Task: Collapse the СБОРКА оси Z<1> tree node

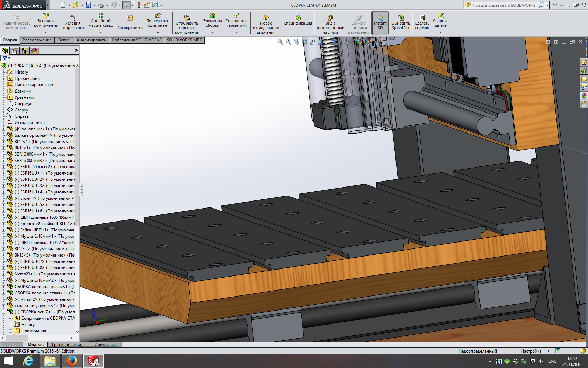Action: pos(4,312)
